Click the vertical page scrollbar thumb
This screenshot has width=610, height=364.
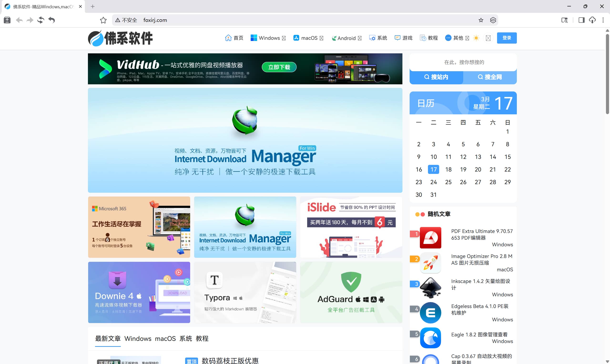click(x=608, y=74)
